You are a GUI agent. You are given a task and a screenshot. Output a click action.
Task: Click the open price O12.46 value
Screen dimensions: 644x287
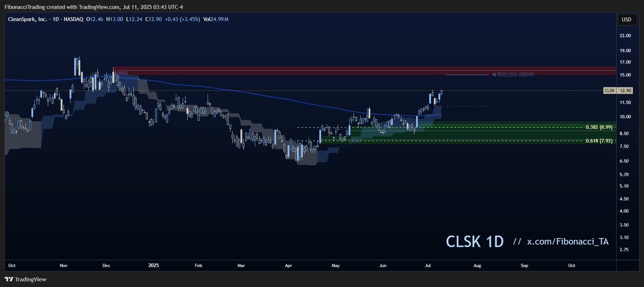click(95, 19)
